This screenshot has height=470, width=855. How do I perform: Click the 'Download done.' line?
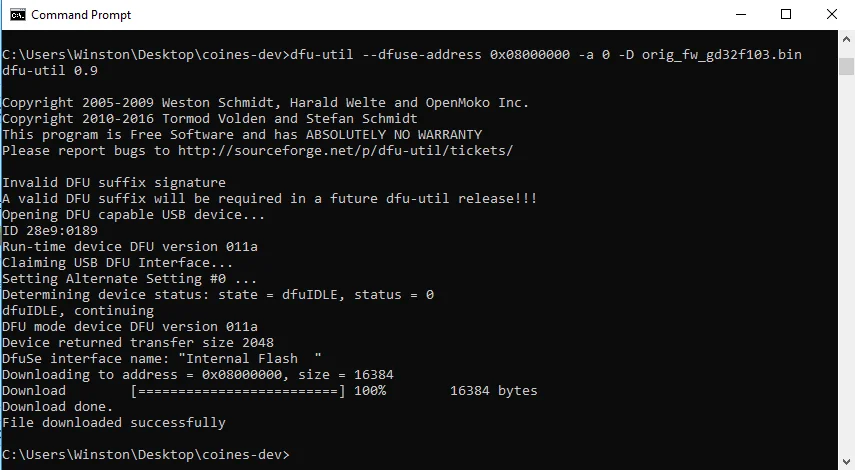(57, 407)
